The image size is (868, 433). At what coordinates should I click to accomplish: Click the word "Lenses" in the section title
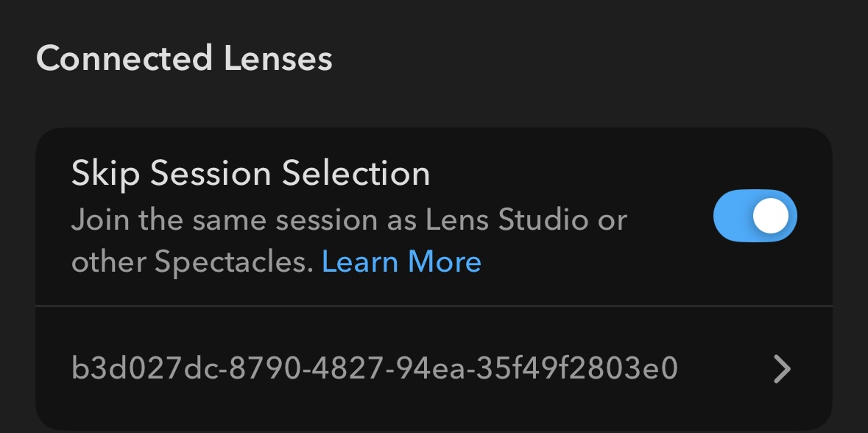click(x=278, y=58)
